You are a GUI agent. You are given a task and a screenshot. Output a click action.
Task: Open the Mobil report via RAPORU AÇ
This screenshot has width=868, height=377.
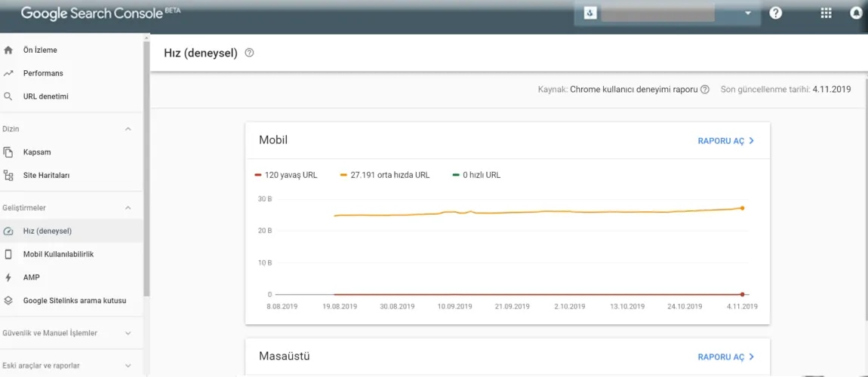point(726,141)
